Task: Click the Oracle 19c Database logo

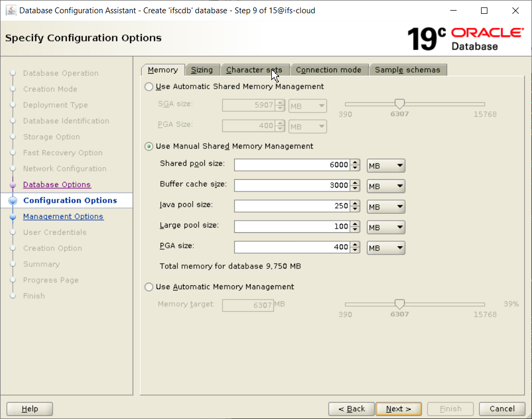Action: (x=466, y=39)
